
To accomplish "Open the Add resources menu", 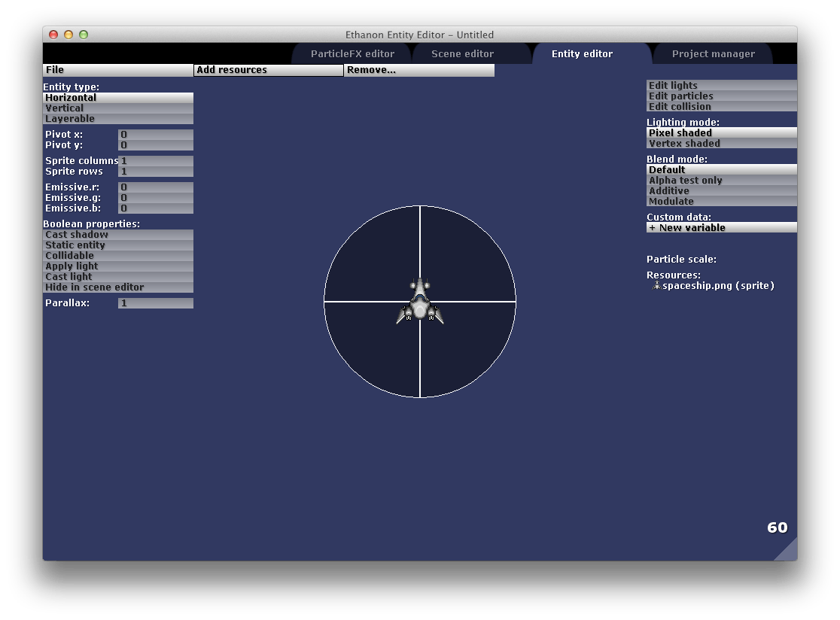I will (x=268, y=70).
